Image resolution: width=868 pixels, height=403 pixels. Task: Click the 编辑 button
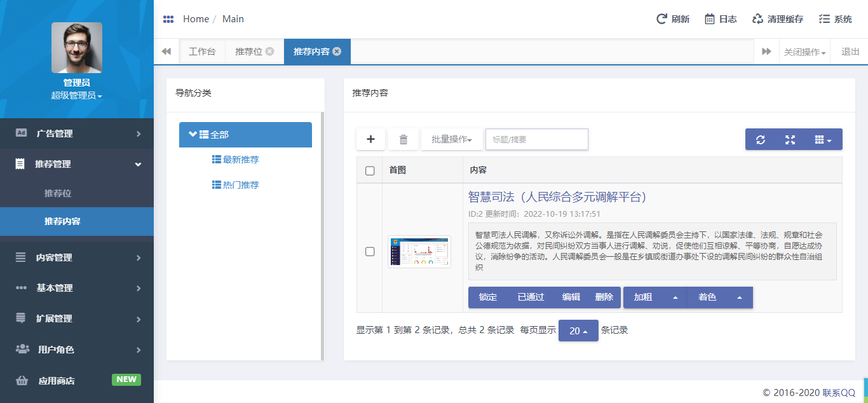571,297
